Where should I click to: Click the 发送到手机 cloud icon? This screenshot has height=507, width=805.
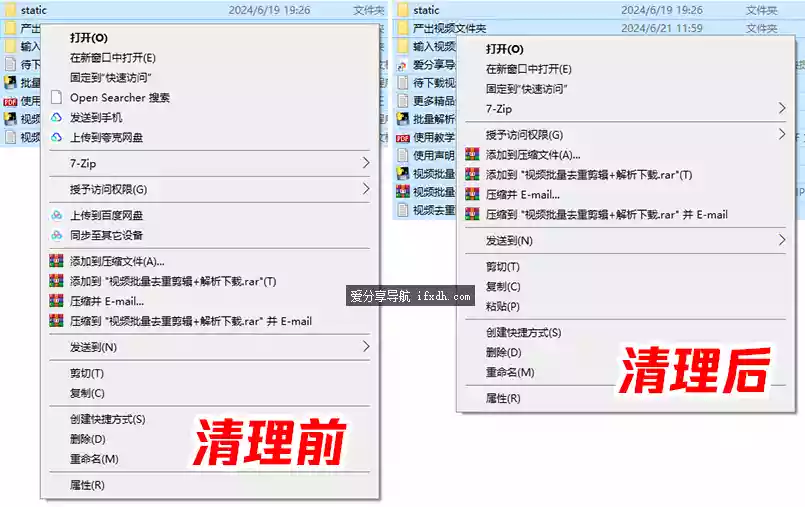point(56,118)
